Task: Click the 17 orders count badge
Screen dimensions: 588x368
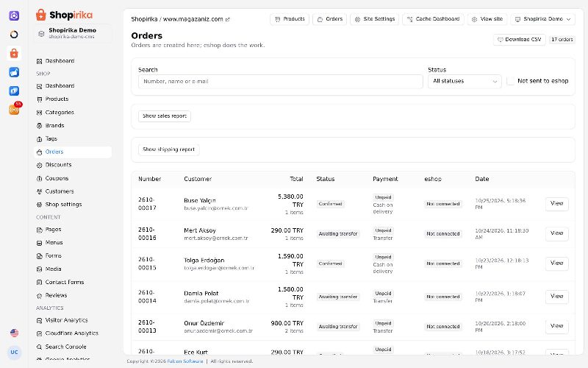Action: pyautogui.click(x=562, y=40)
